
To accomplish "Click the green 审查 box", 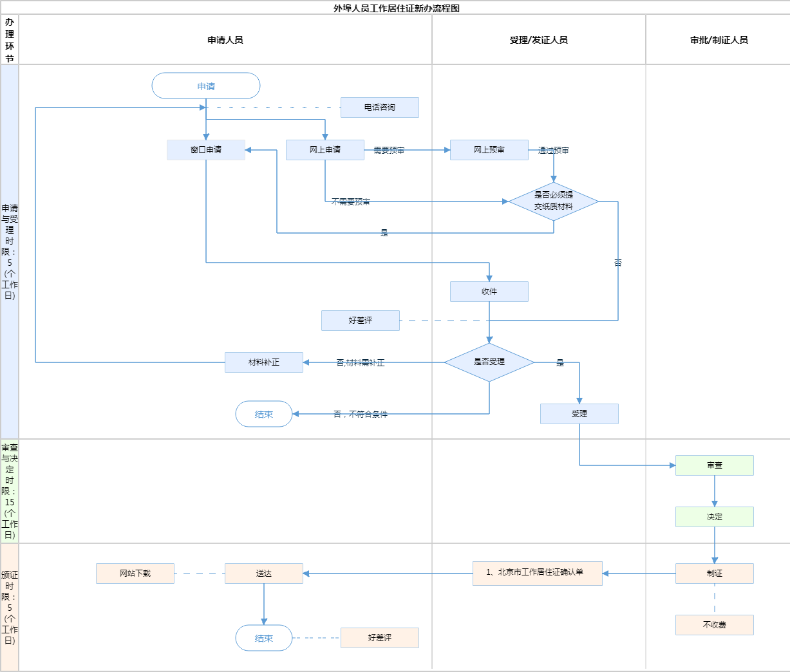I will [714, 465].
